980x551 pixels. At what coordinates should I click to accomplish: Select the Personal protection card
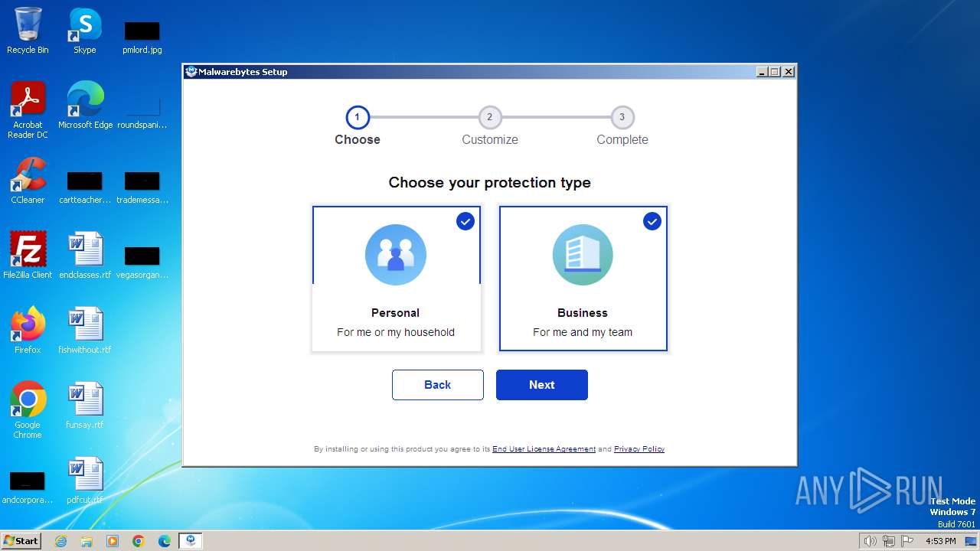[x=397, y=279]
